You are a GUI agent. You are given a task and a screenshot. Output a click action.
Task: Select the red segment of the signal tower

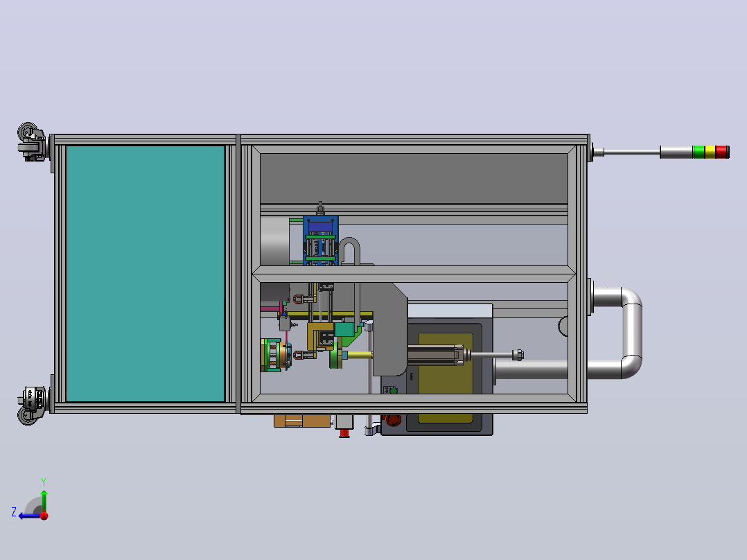(721, 152)
